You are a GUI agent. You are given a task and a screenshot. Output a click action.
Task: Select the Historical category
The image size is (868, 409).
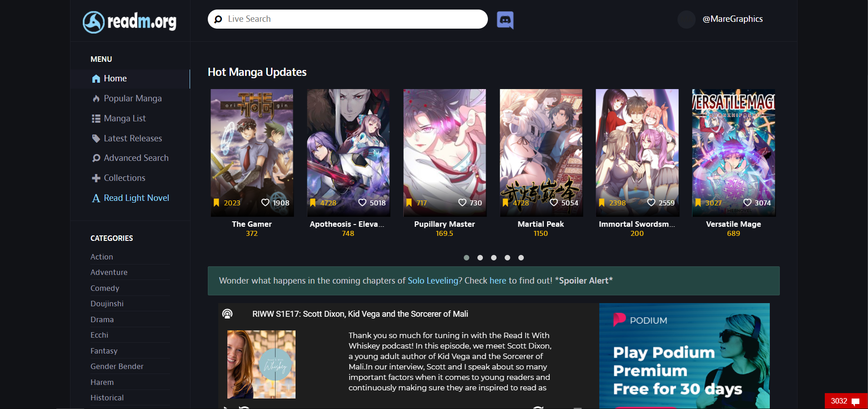(x=107, y=398)
